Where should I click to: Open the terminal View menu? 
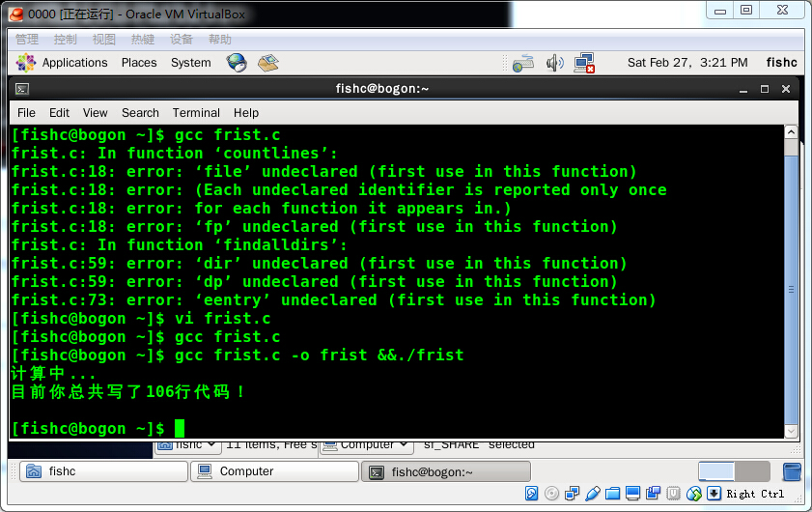click(x=96, y=113)
